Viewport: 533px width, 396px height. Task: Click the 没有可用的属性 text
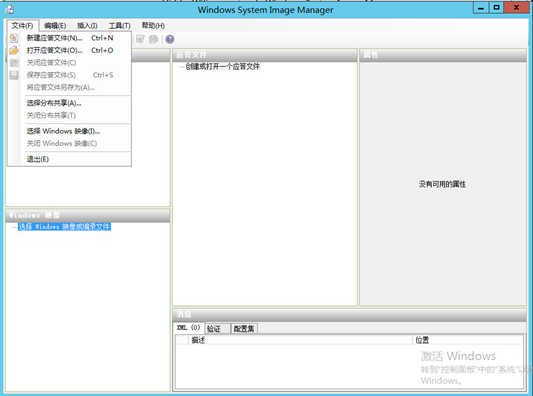[442, 184]
